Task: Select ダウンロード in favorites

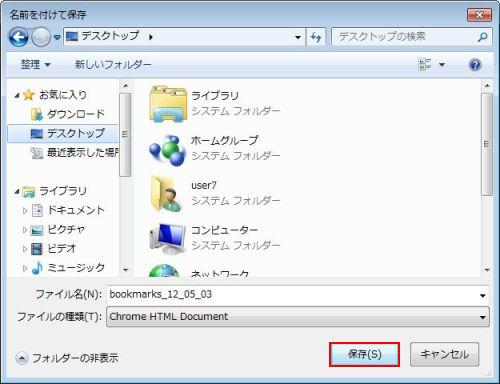Action: [x=76, y=114]
